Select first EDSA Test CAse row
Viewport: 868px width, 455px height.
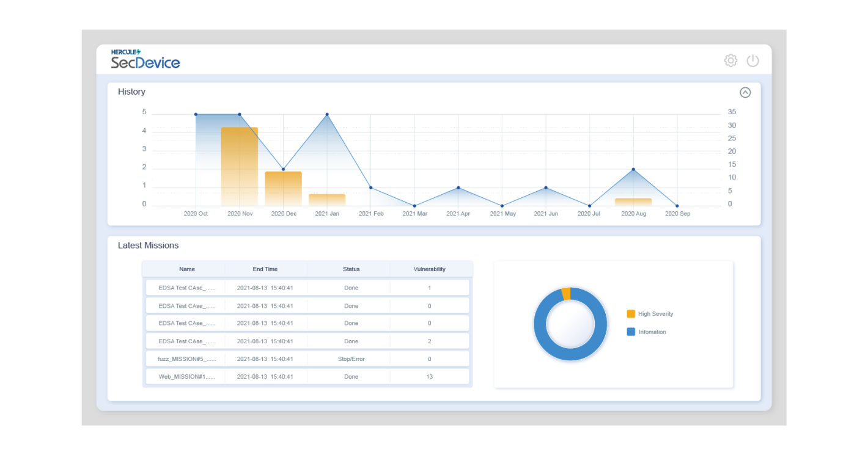[186, 288]
